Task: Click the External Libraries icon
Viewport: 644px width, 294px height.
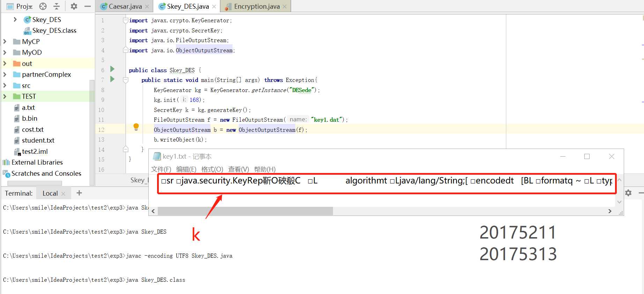Action: pyautogui.click(x=6, y=163)
